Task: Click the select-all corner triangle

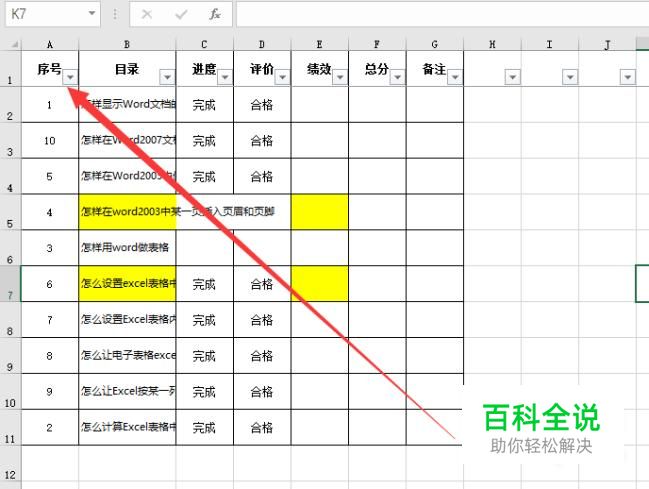Action: [14, 44]
